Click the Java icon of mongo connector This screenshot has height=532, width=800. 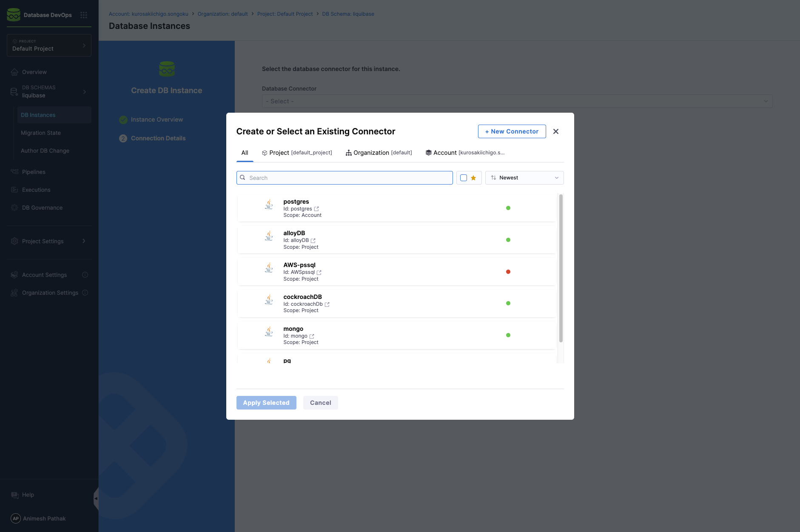click(x=269, y=332)
